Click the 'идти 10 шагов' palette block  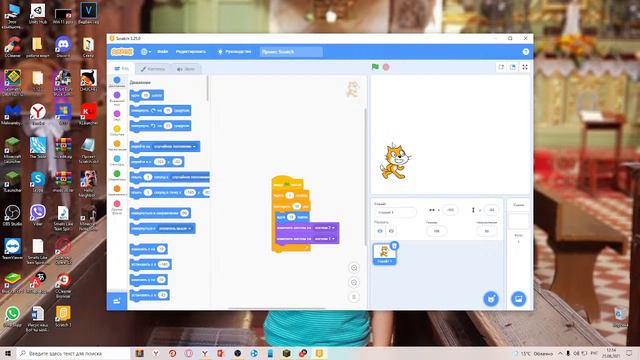[147, 96]
